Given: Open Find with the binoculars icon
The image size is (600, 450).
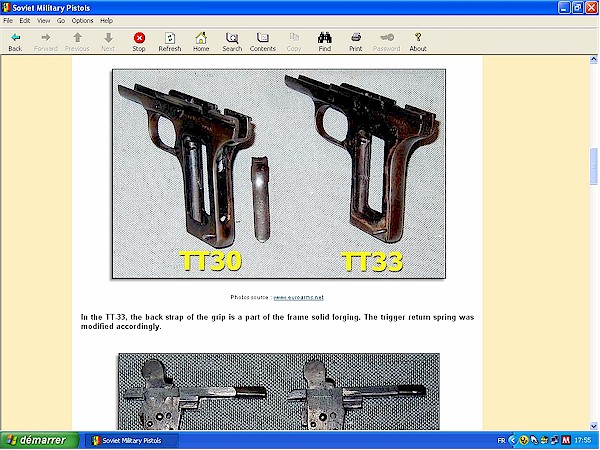Looking at the screenshot, I should pyautogui.click(x=324, y=42).
